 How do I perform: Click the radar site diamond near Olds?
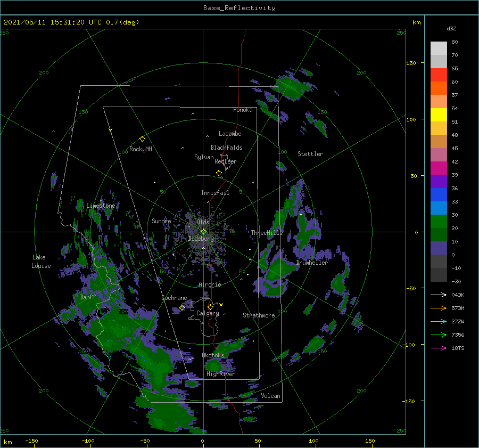[203, 232]
